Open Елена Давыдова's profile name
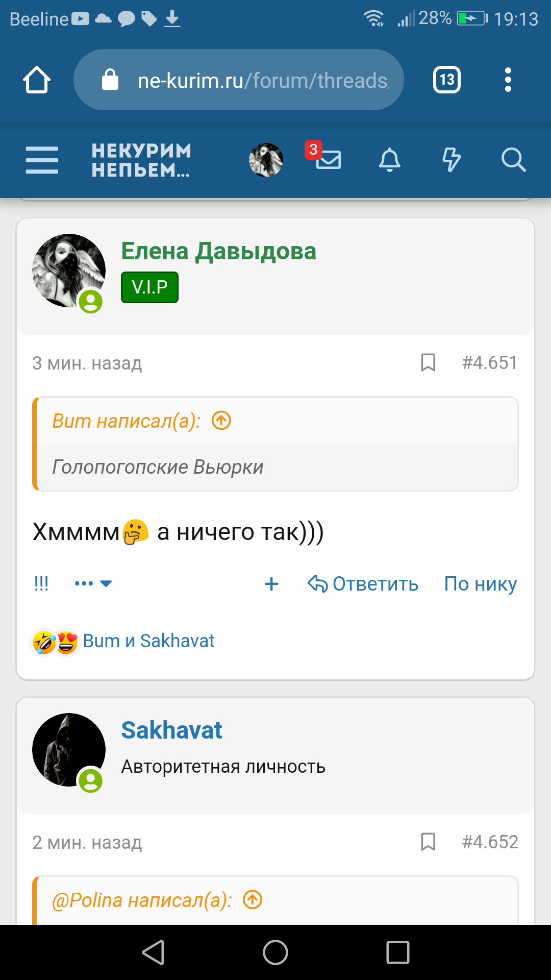551x980 pixels. click(218, 251)
